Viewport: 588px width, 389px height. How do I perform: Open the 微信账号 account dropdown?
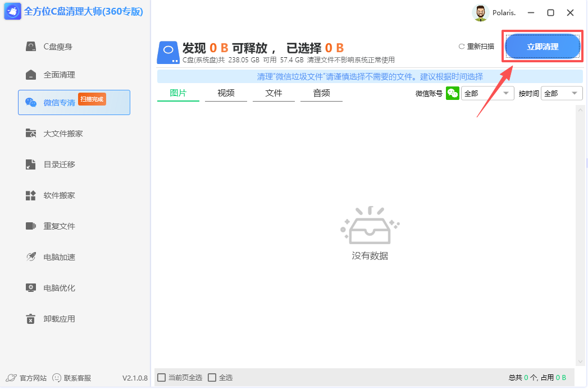click(x=487, y=93)
